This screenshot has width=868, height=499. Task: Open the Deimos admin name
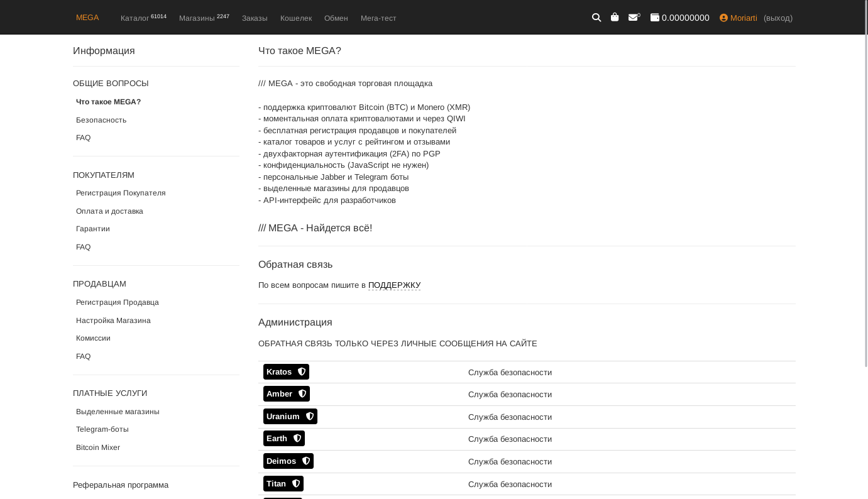pos(281,461)
